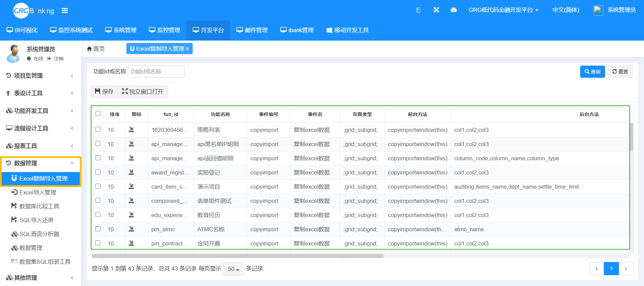Click the document icon in top header
This screenshot has height=286, width=644.
[x=418, y=10]
